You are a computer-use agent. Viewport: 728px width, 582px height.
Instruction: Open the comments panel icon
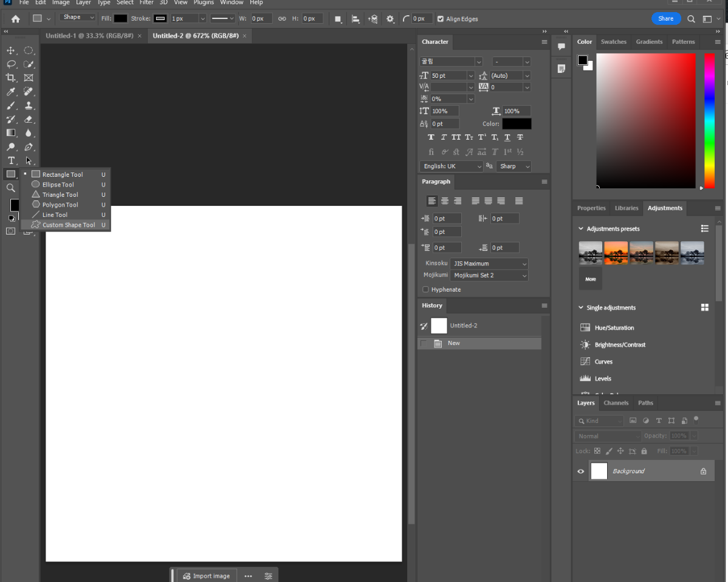pos(561,47)
